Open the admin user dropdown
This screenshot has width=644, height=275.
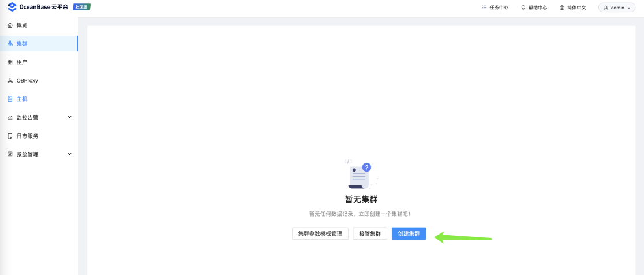click(x=617, y=8)
